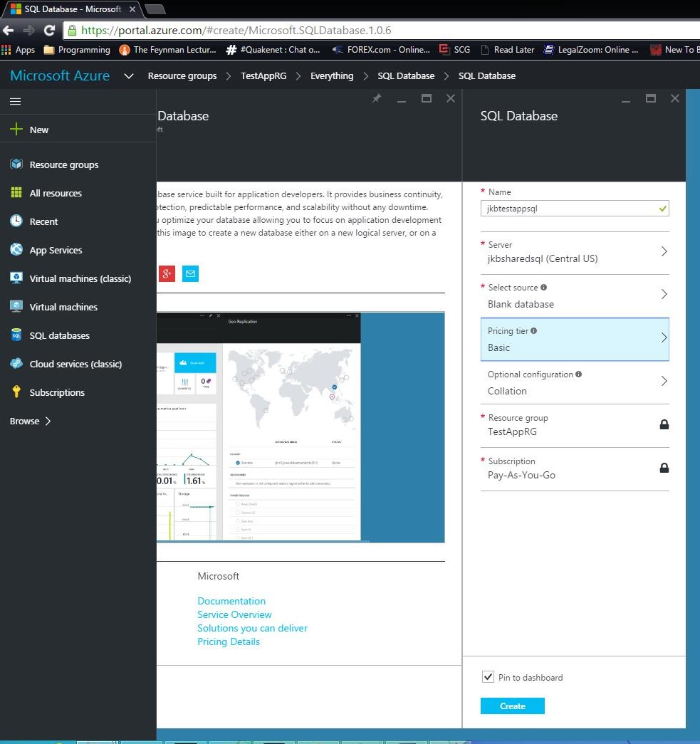Click Everything in breadcrumb
700x744 pixels.
[x=332, y=76]
